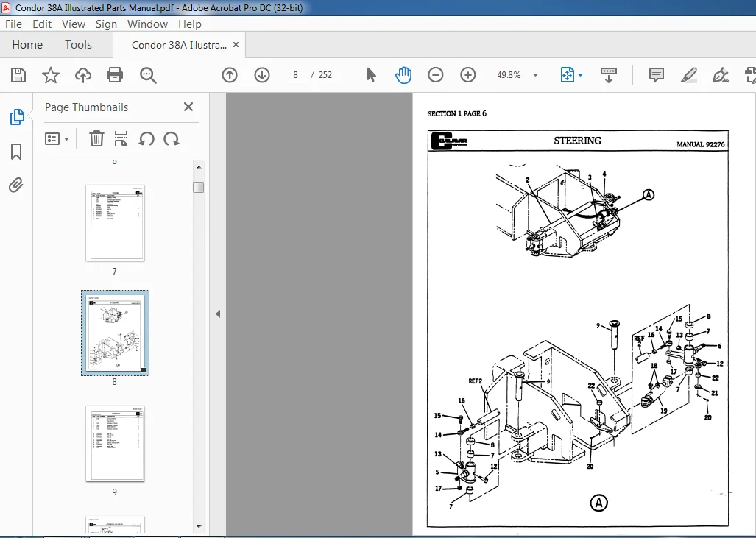Open the Edit menu
This screenshot has height=538, width=756.
(42, 24)
